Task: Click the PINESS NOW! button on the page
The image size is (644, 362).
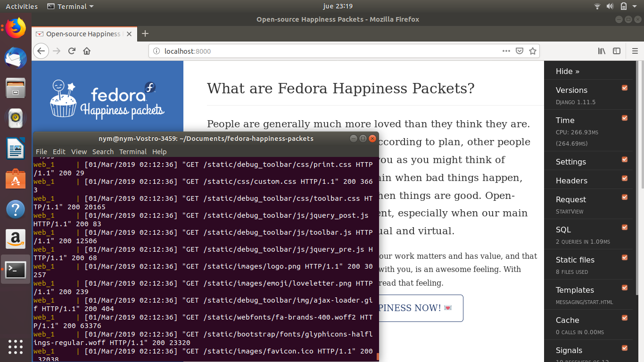Action: pyautogui.click(x=421, y=308)
